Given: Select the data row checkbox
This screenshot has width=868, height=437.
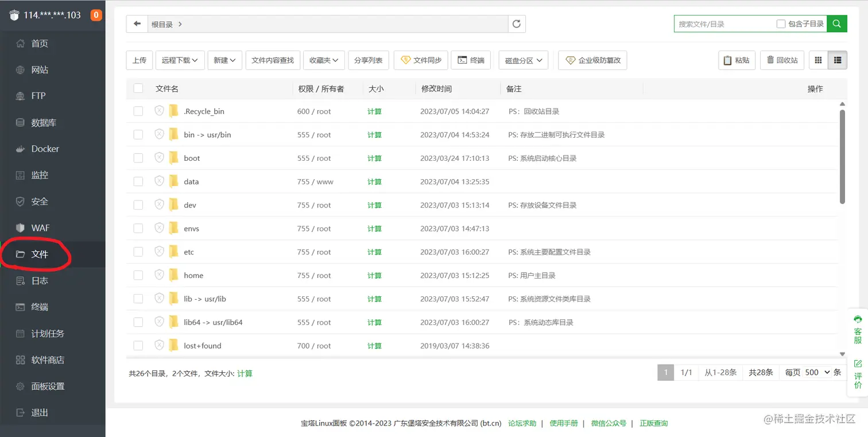Looking at the screenshot, I should [x=138, y=181].
